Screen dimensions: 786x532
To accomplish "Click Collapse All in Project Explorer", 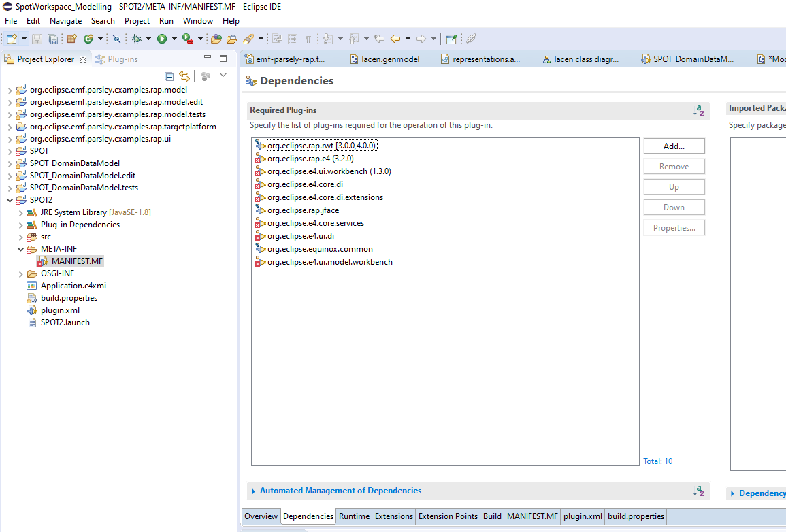I will click(169, 76).
